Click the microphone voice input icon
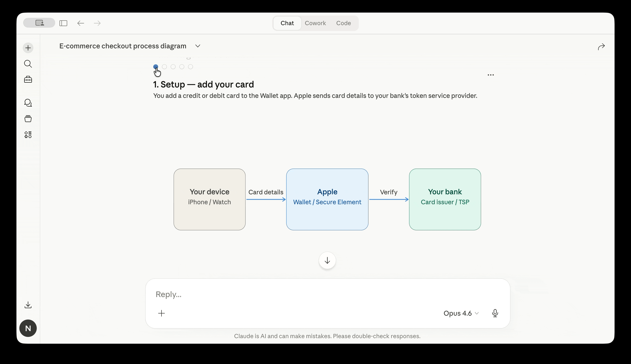Viewport: 631px width, 364px height. (495, 313)
